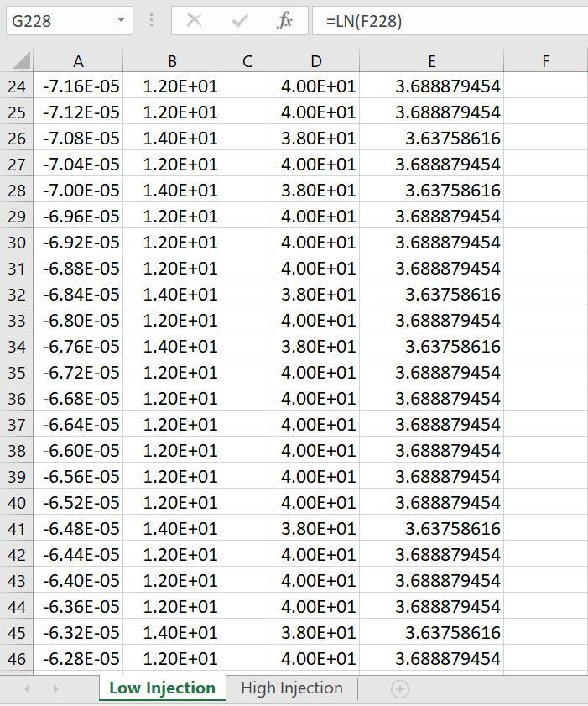The width and height of the screenshot is (588, 706).
Task: Click cell E26 with 3.63758616
Action: pyautogui.click(x=431, y=139)
